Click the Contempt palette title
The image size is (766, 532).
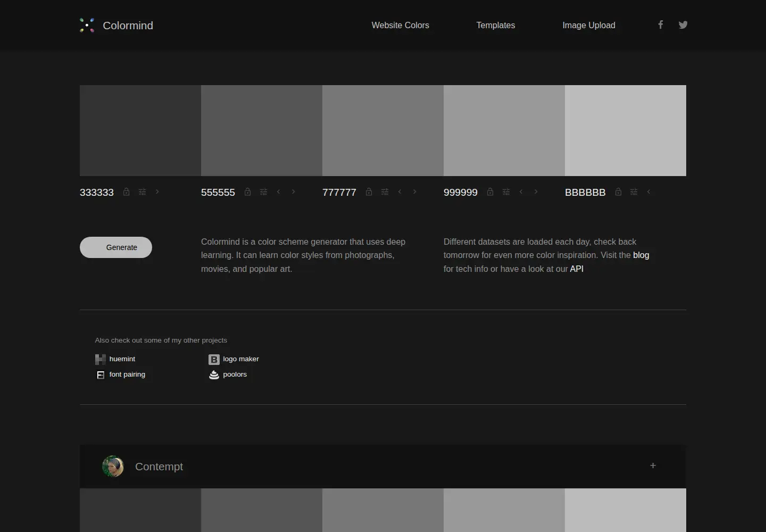point(159,467)
